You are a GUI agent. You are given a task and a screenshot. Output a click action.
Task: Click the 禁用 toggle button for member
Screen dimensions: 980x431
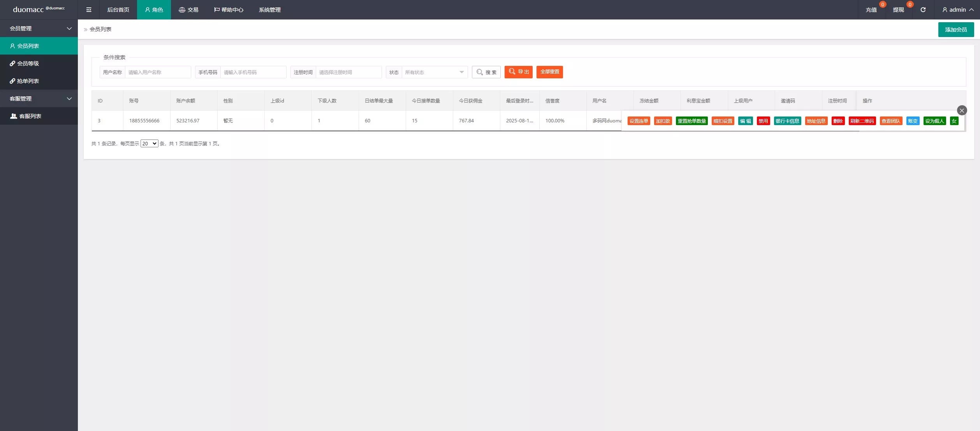click(763, 121)
